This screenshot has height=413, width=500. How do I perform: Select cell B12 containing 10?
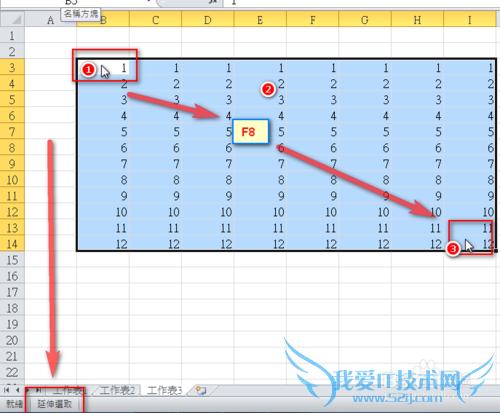[103, 212]
